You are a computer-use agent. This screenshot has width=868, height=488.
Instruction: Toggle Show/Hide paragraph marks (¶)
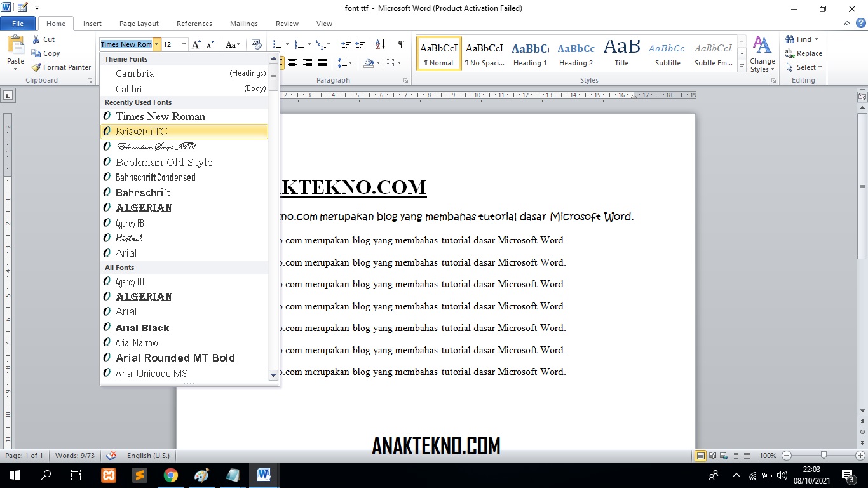tap(401, 44)
